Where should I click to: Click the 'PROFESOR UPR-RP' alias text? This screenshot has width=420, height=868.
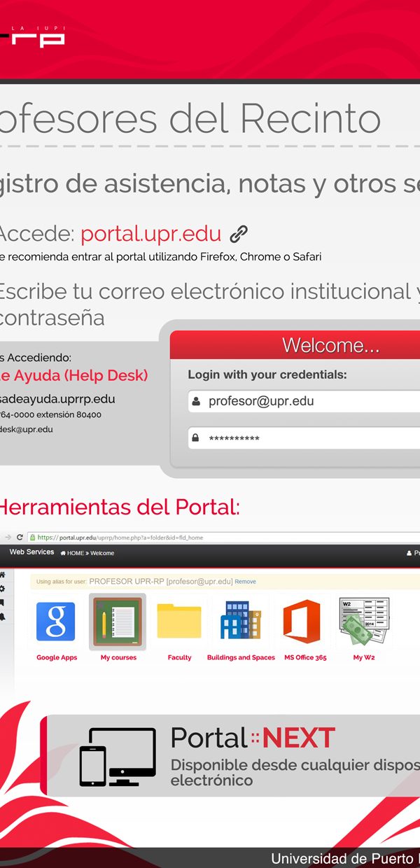coord(126,581)
